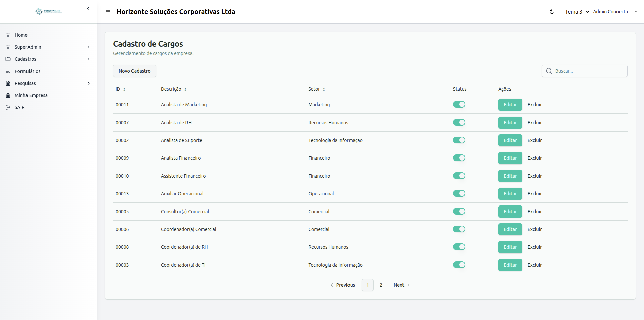The image size is (644, 320).
Task: Go to page 2 of results
Action: 381,285
